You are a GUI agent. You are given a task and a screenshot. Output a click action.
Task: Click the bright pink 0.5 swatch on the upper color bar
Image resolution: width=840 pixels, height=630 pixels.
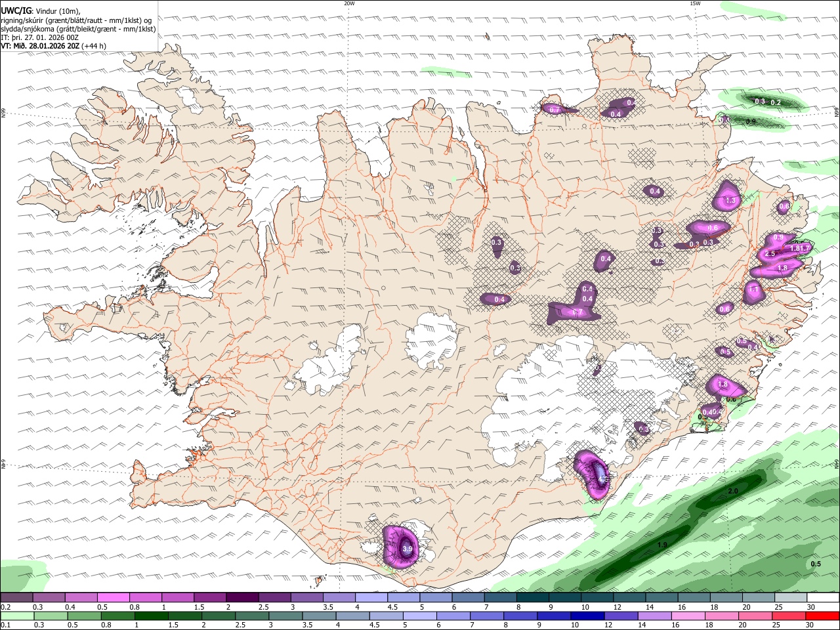coord(113,598)
